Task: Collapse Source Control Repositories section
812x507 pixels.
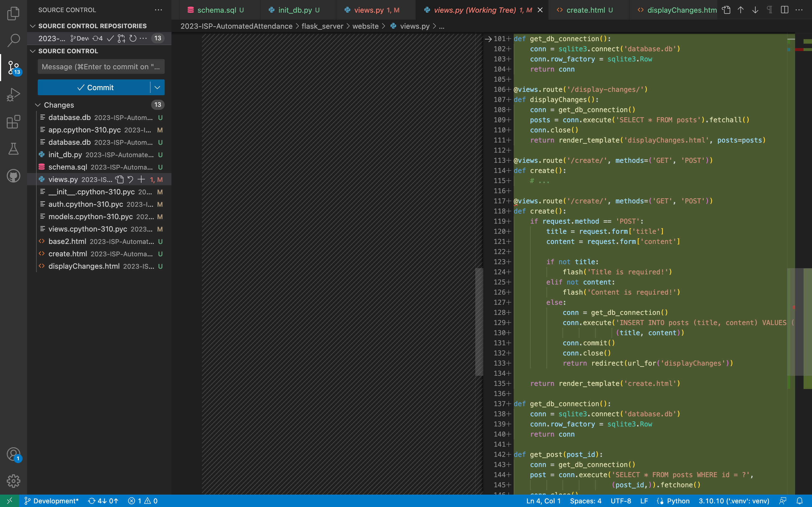Action: pyautogui.click(x=33, y=26)
